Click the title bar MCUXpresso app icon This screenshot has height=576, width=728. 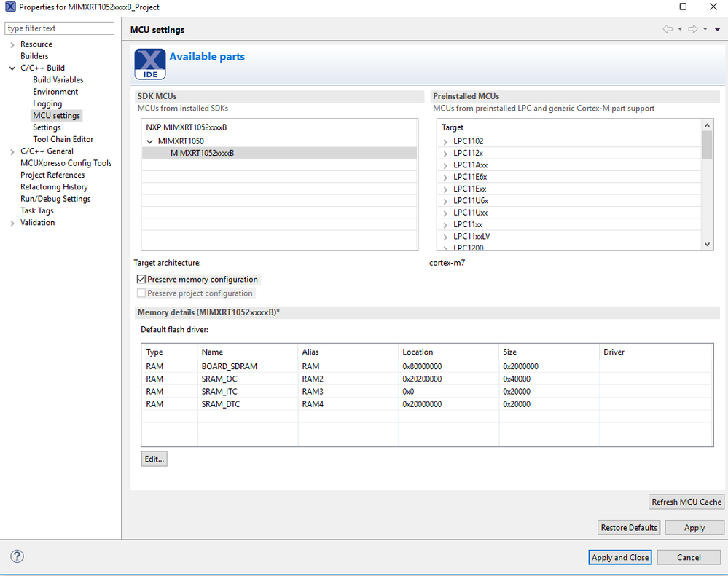[x=10, y=7]
